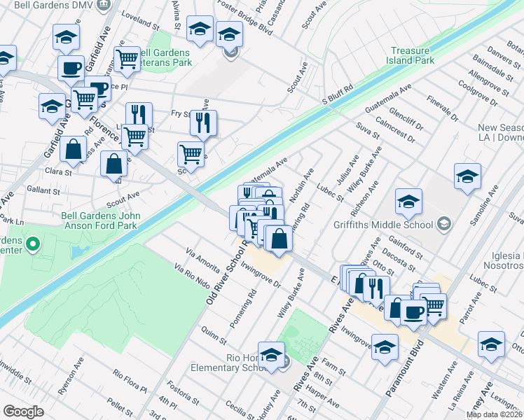Click shopping cart marker below left Fry St restaurant

click(135, 138)
